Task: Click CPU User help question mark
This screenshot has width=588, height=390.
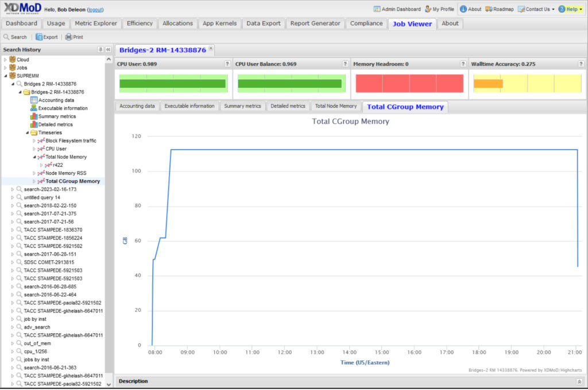Action: [227, 64]
